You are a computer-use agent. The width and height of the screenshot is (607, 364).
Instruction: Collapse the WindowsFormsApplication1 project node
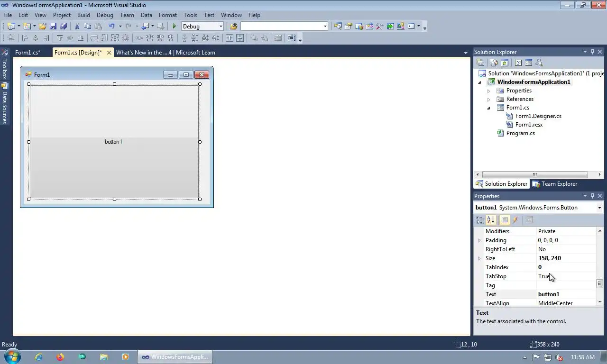pos(480,82)
